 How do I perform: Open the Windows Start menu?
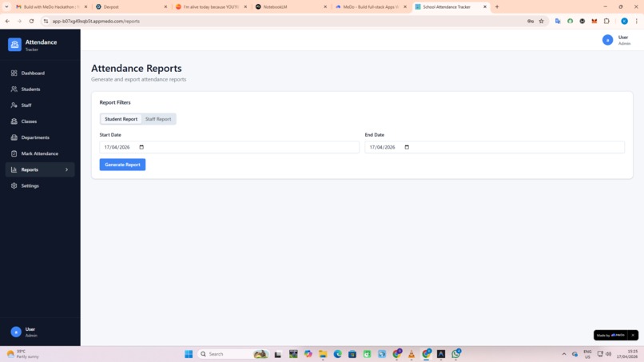tap(189, 354)
